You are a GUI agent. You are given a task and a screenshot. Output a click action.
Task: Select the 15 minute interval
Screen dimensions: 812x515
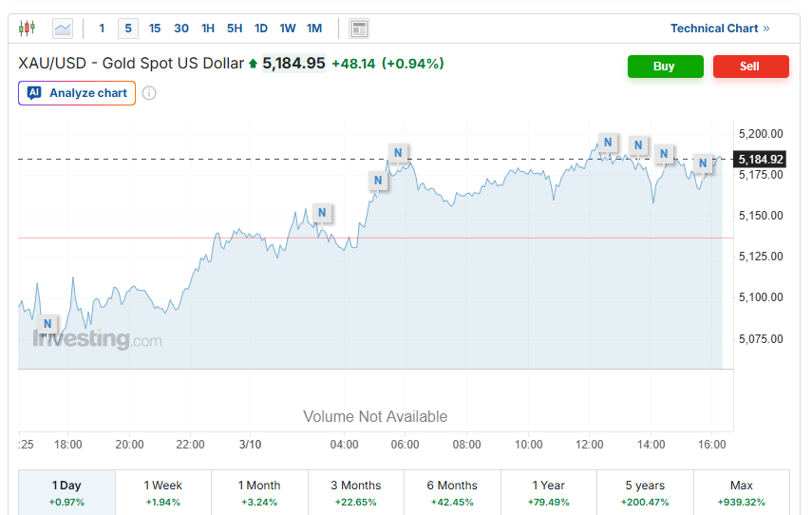click(154, 29)
